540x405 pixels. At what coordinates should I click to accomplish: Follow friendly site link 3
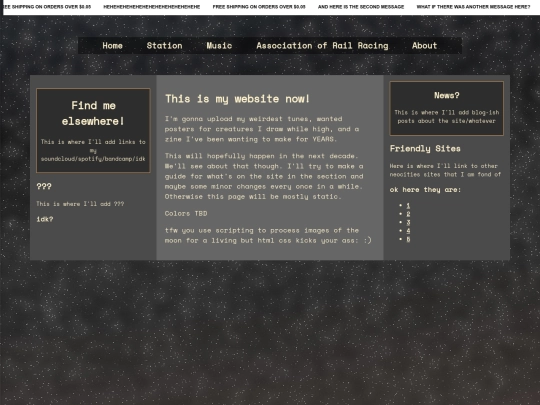coord(408,222)
